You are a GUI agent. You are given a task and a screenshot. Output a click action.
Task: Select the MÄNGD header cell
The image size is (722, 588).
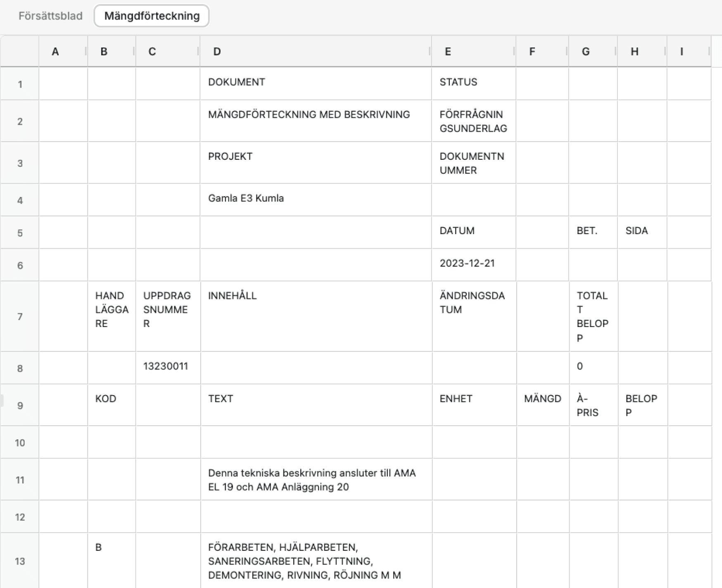(x=543, y=405)
